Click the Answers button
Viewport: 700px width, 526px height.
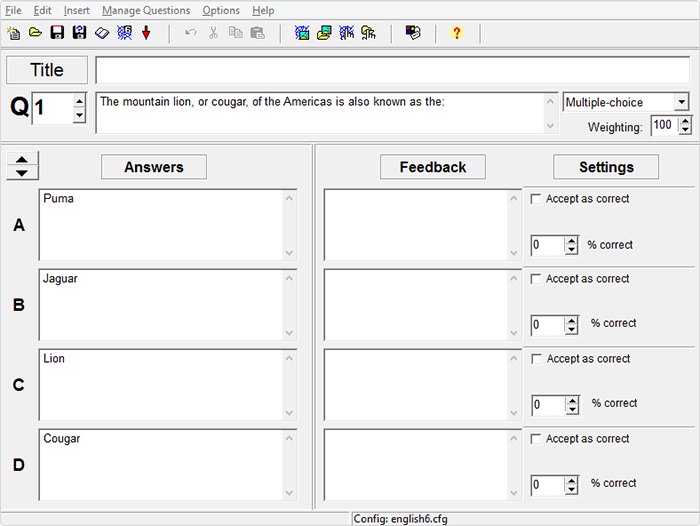click(x=154, y=167)
